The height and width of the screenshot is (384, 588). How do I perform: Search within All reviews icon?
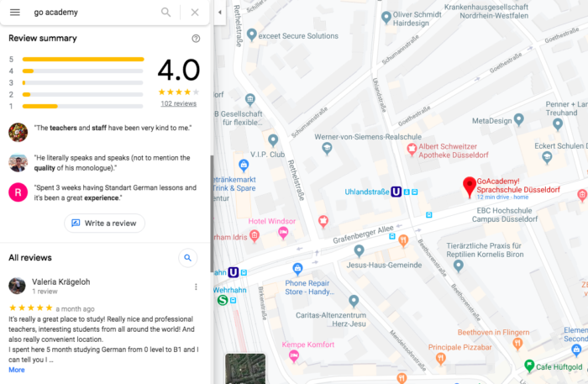click(x=188, y=258)
